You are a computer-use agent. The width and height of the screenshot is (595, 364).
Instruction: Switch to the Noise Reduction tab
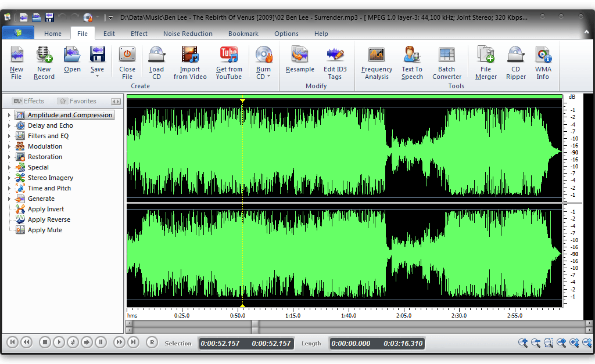(188, 34)
